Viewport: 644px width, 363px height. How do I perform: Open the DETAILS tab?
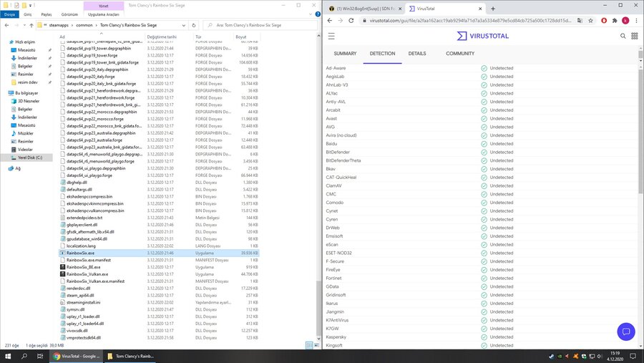point(417,54)
